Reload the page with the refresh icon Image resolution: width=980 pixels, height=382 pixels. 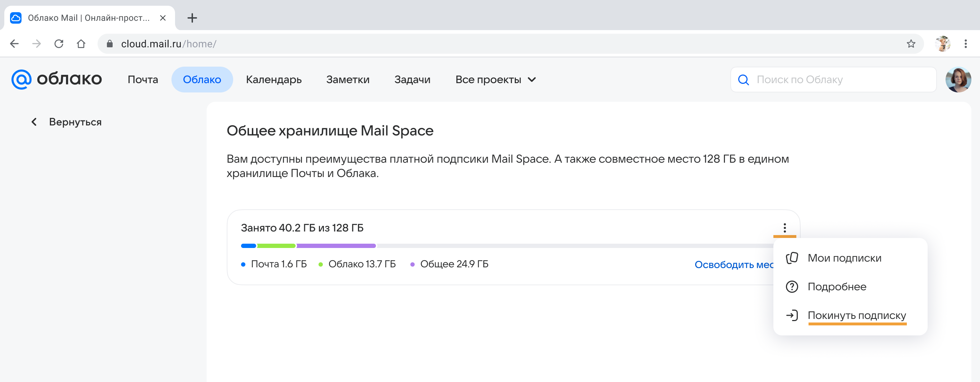pos(58,44)
